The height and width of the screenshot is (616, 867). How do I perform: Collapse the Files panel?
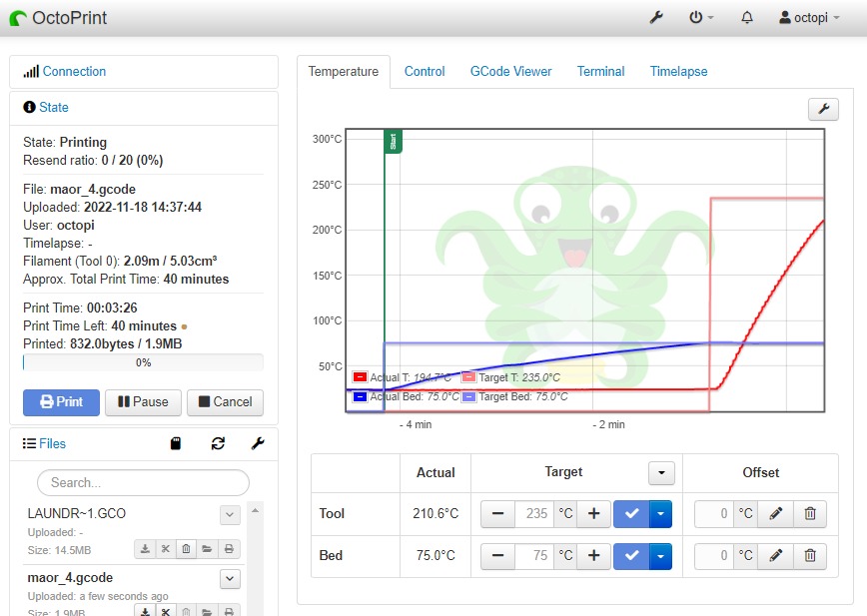[x=52, y=443]
